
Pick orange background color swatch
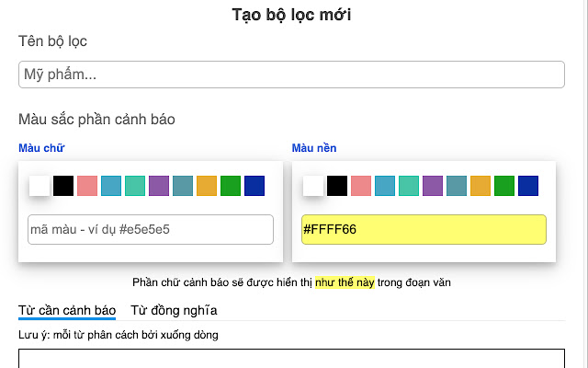tap(481, 186)
